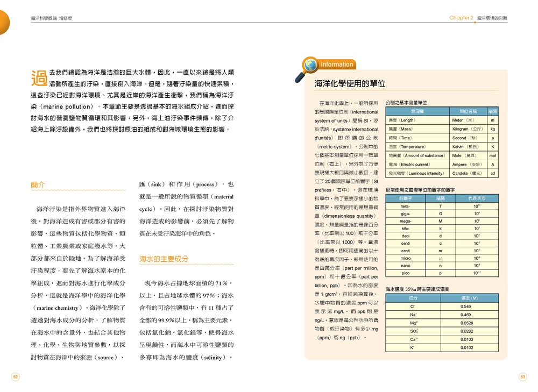Click the 'tera-' prefix cell

(x=406, y=206)
